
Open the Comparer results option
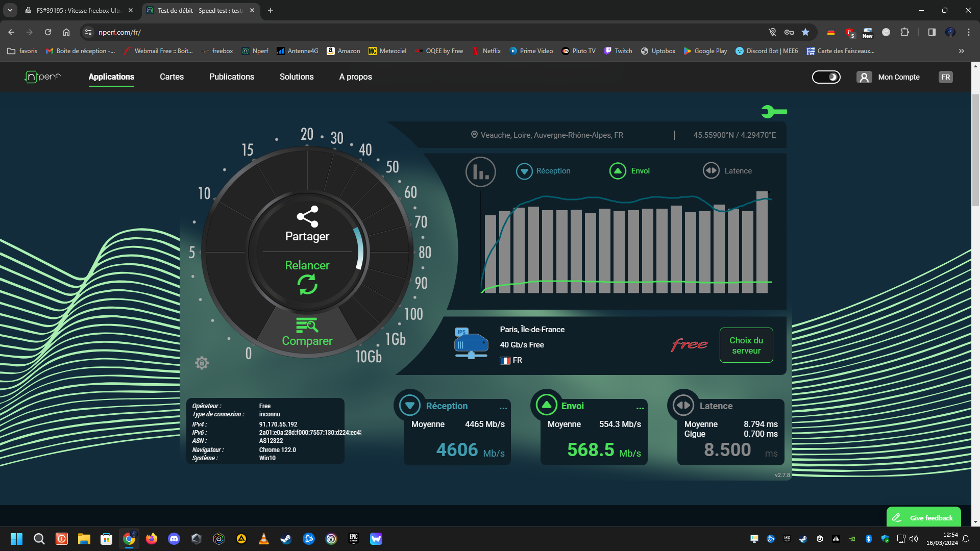click(x=307, y=332)
